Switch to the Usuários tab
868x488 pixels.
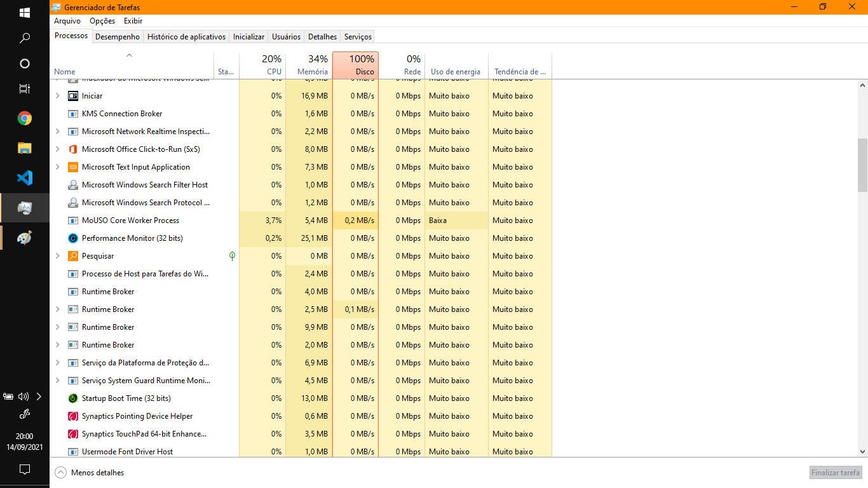pyautogui.click(x=286, y=37)
